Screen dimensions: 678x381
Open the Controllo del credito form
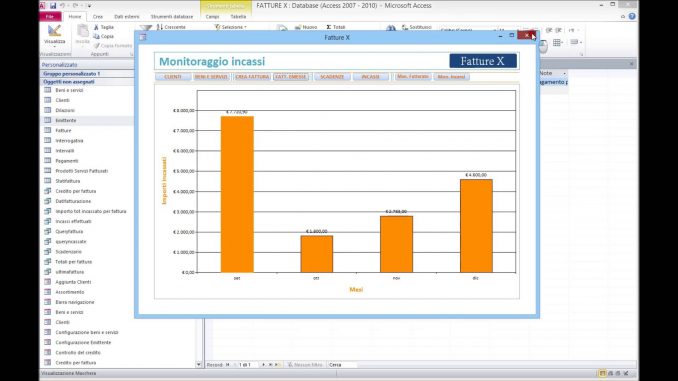(78, 352)
